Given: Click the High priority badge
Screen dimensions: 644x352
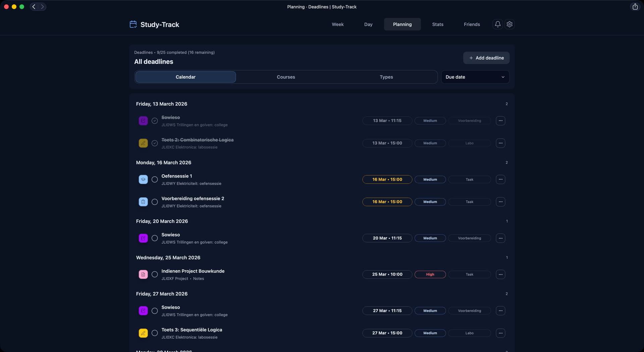Looking at the screenshot, I should (430, 274).
